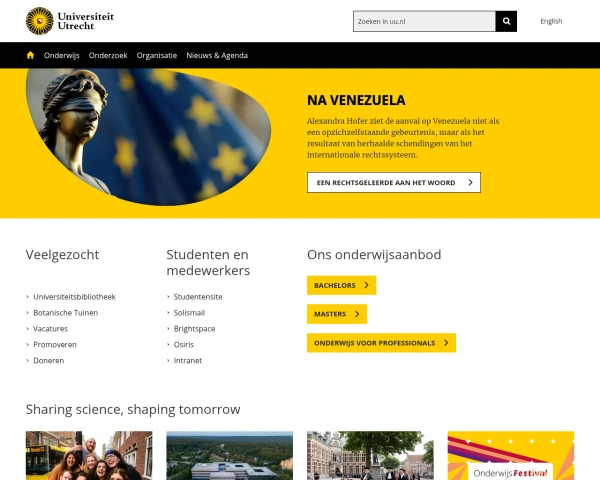Open 'Onderwijs voor professionals' button
600x480 pixels.
point(381,343)
